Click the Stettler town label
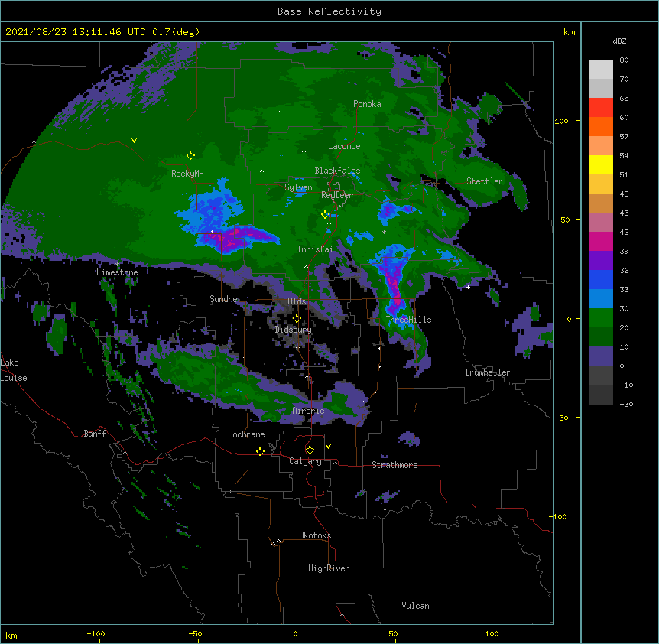Image resolution: width=659 pixels, height=644 pixels. 485,181
